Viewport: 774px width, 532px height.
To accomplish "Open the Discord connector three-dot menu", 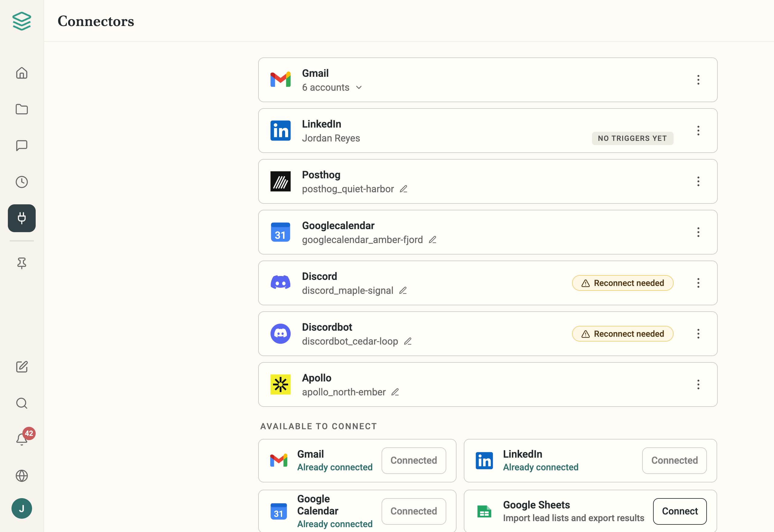I will click(698, 283).
